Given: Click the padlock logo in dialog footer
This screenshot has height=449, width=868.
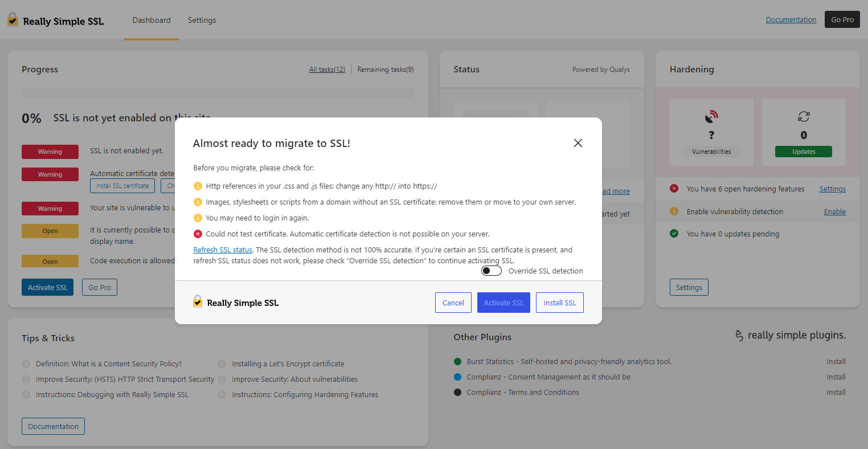Looking at the screenshot, I should coord(198,301).
